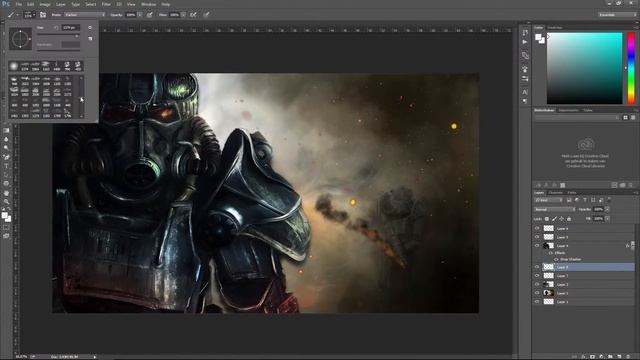Click the brush list scrollbar in picker
This screenshot has height=360, width=640.
coord(82,96)
